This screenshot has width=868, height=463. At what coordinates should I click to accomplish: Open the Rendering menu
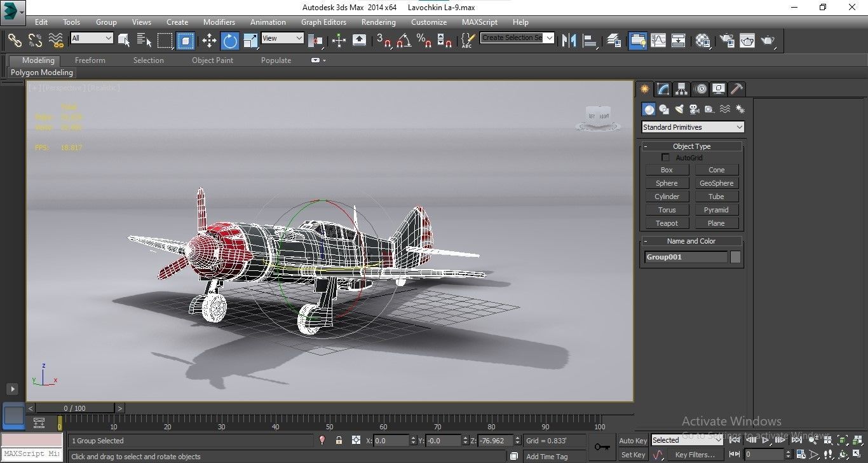(x=379, y=22)
